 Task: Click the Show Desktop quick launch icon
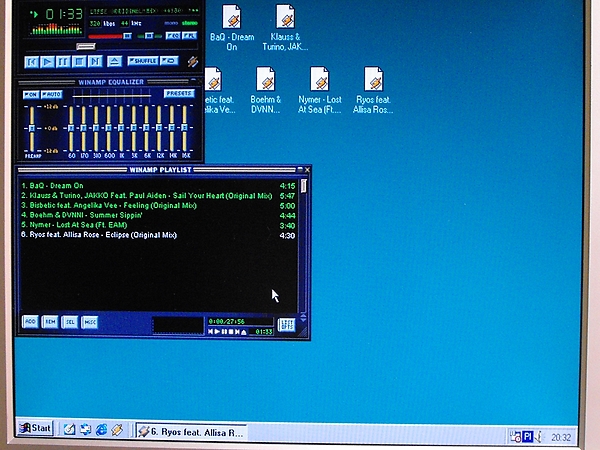point(69,430)
